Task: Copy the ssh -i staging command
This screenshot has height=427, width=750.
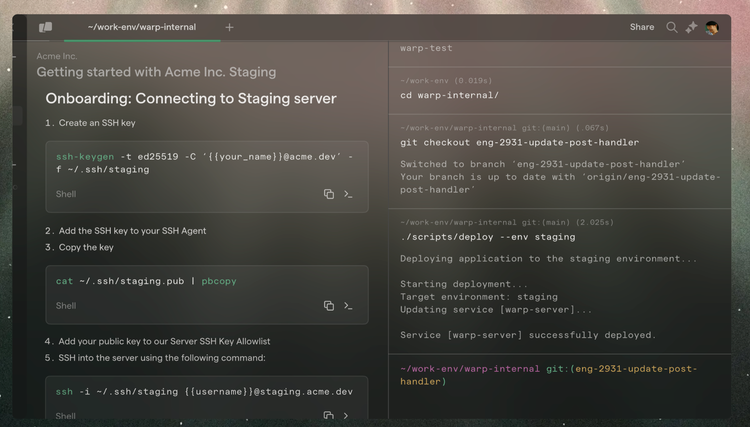Action: tap(328, 415)
